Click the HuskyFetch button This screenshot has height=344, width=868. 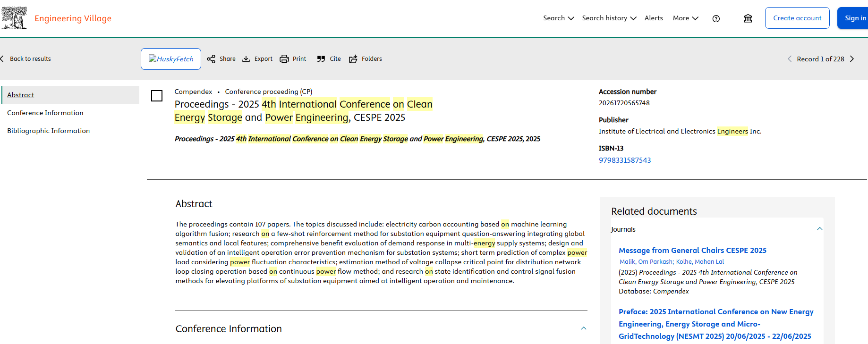[171, 59]
